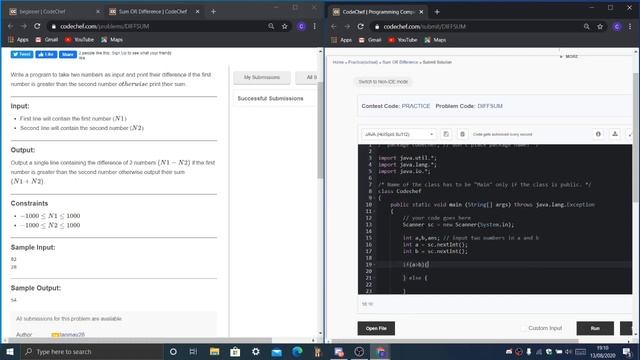Click the Cortana circle on taskbar

tap(173, 351)
